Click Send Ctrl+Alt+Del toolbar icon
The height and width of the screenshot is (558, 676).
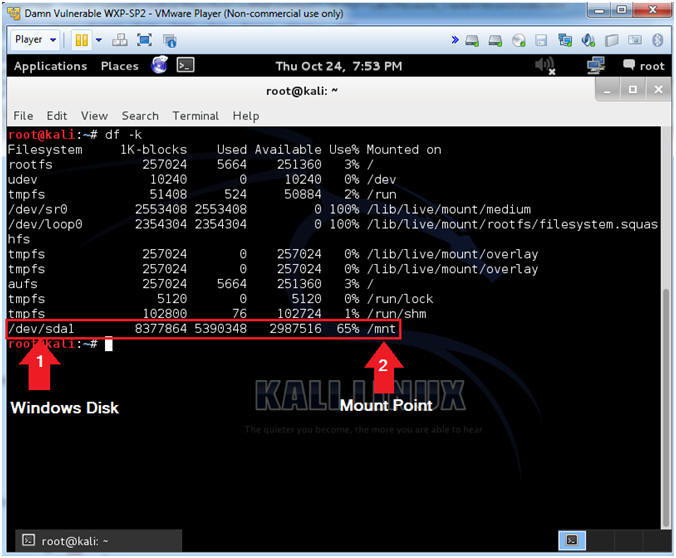(x=119, y=40)
